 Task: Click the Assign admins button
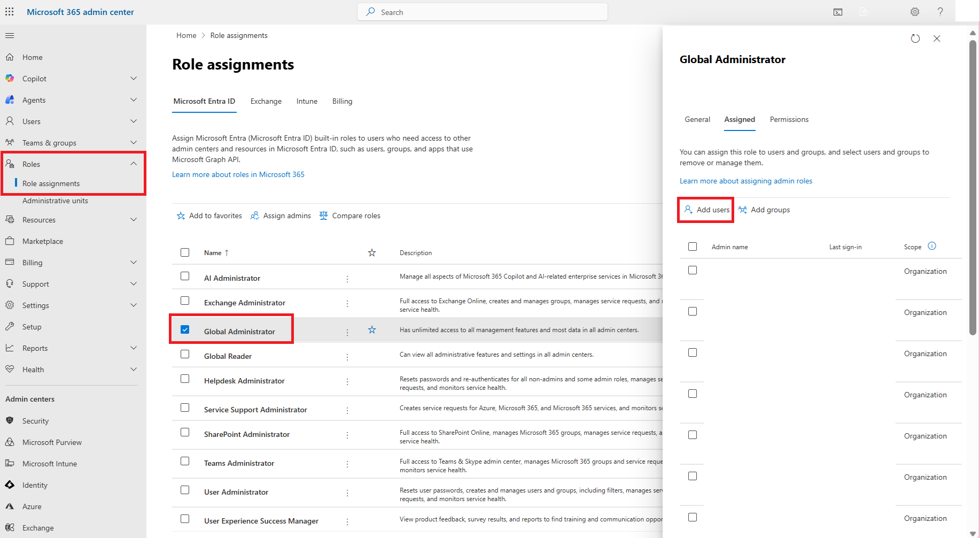(281, 216)
